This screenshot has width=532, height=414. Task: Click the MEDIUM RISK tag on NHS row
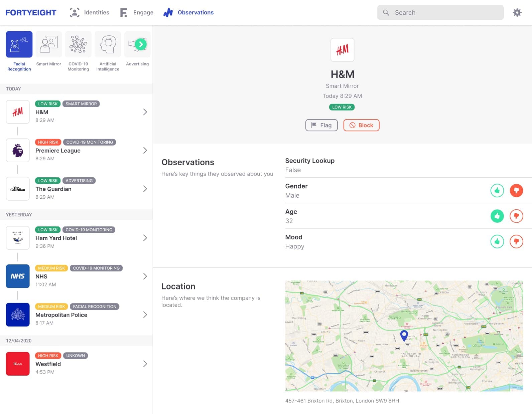click(x=51, y=268)
